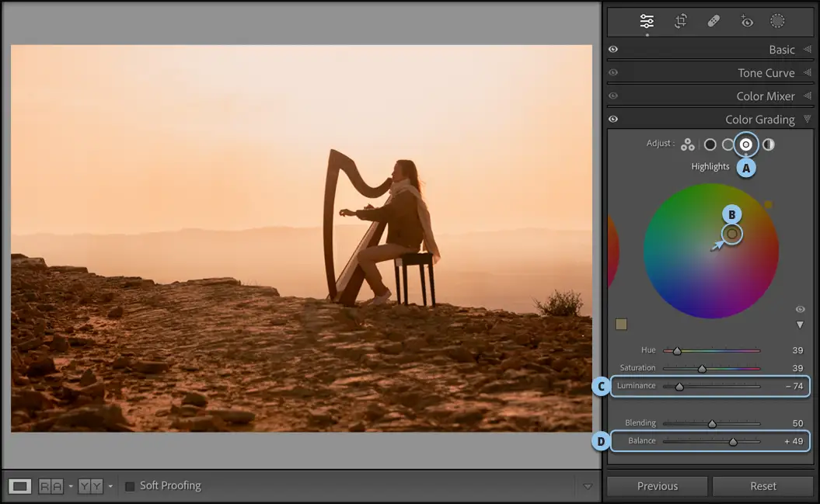
Task: Select the Shadows adjust circle
Action: coord(710,144)
